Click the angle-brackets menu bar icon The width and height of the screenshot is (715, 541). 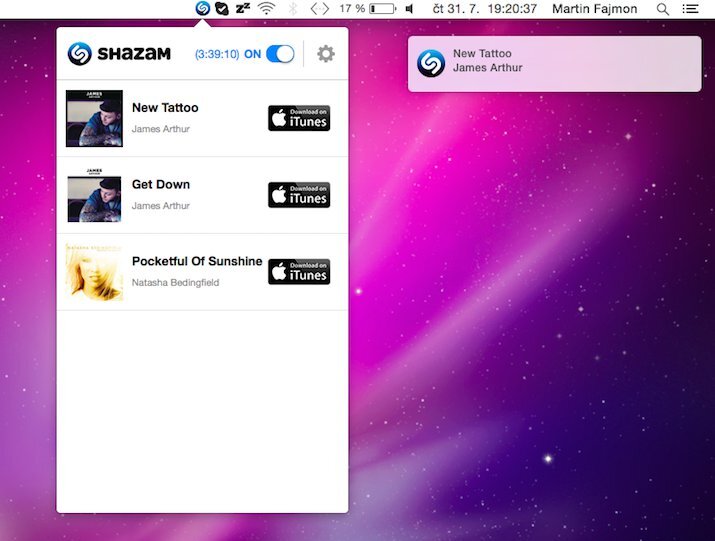[320, 8]
